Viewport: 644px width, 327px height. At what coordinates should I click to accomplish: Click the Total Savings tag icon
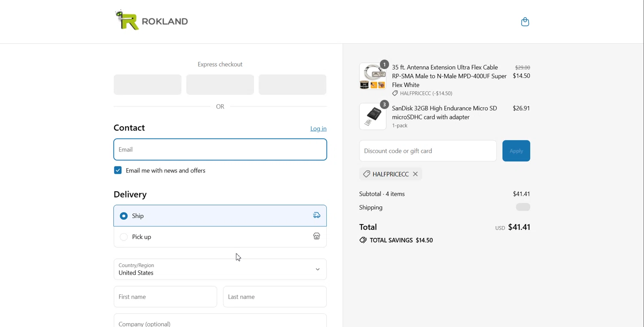363,241
